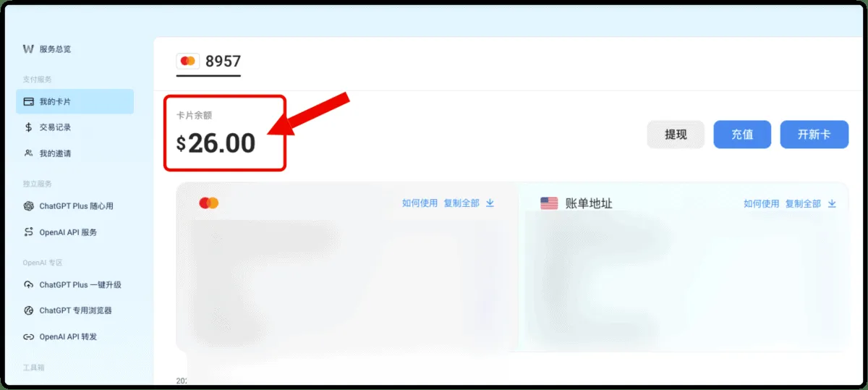Click the OpenAI icon beside ChatGPT Plus 随心用
Screen dimensions: 868x390
[28, 206]
